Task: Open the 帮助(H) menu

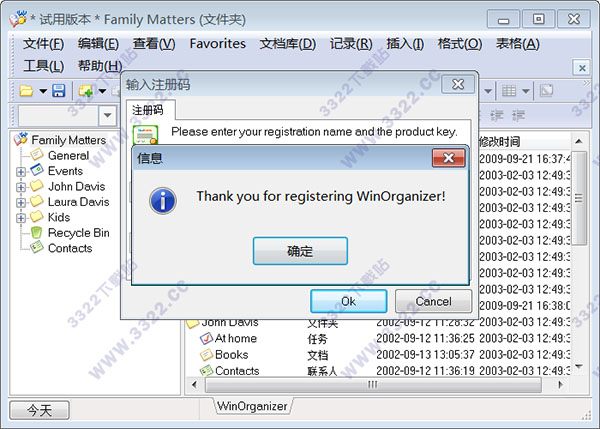Action: pyautogui.click(x=99, y=66)
